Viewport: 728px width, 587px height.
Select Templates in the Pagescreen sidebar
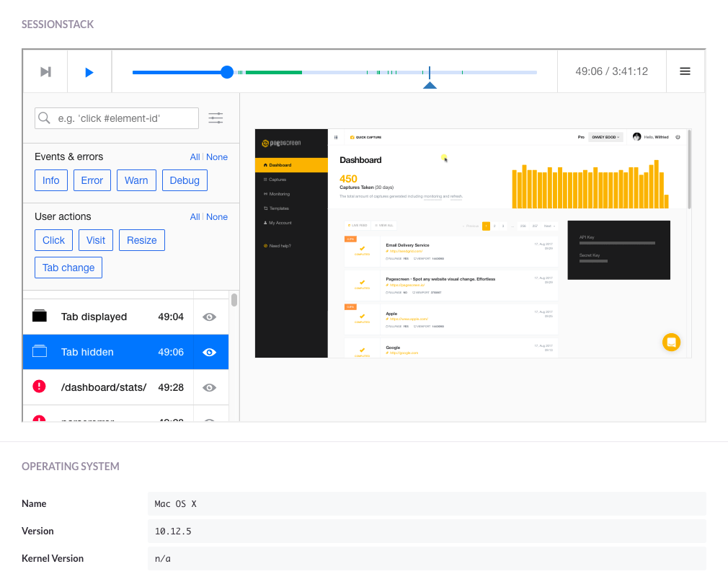point(278,208)
